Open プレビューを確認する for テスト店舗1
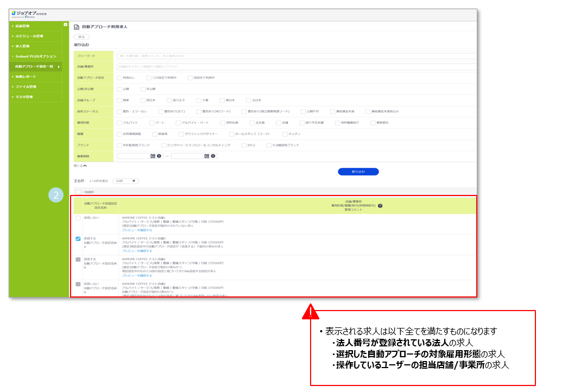This screenshot has width=587, height=392. [137, 229]
